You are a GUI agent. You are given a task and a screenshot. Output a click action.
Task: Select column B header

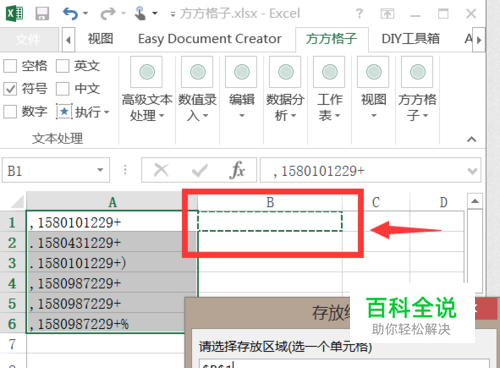tap(270, 202)
